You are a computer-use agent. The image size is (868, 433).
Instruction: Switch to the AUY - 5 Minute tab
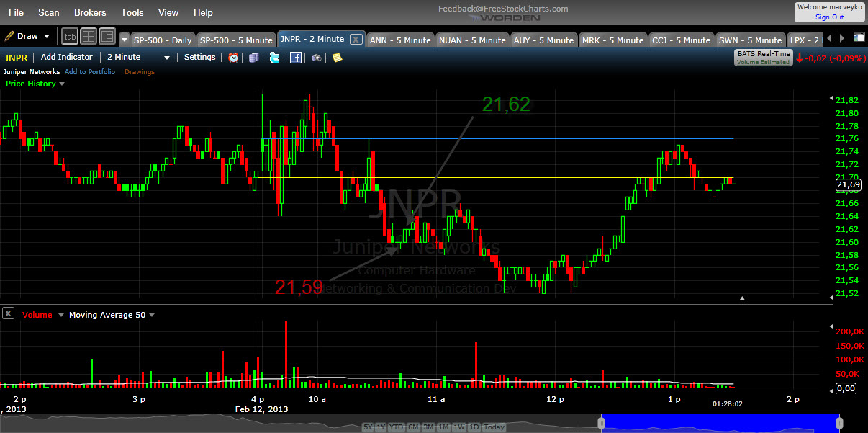click(x=543, y=40)
